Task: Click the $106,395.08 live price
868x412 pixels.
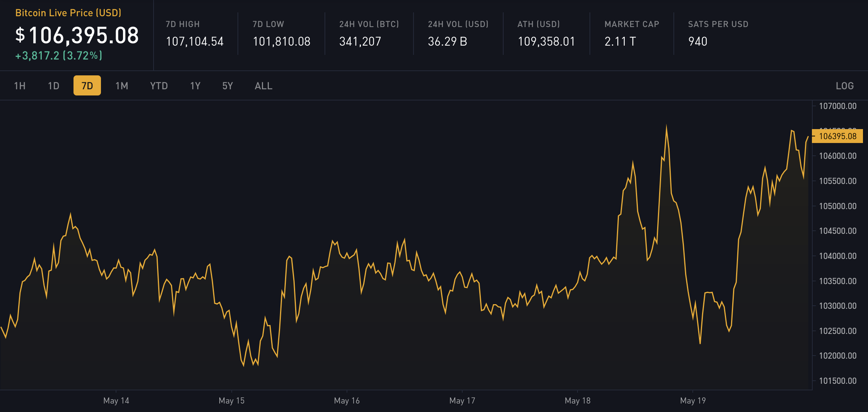Action: click(77, 35)
